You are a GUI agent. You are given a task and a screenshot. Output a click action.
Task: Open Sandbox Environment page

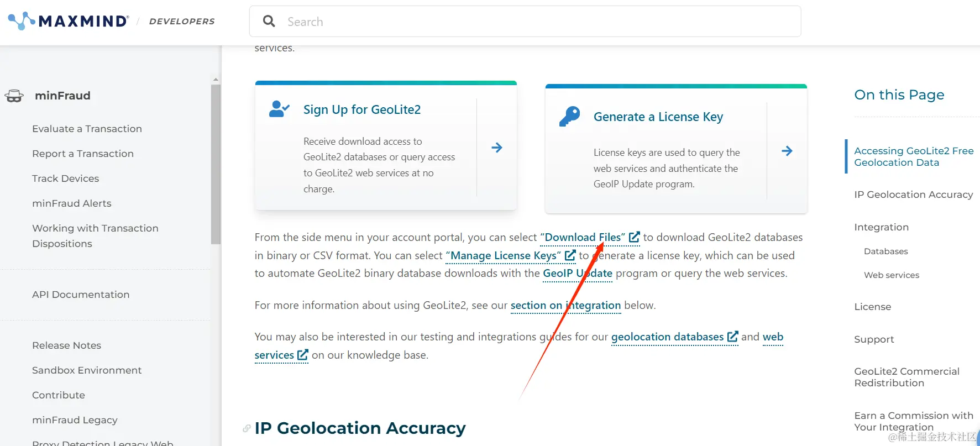click(x=87, y=370)
